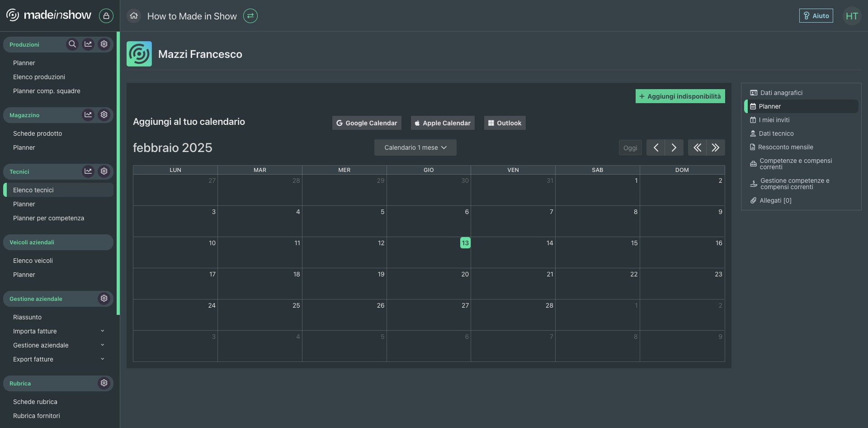Open Rubrica settings gear icon
This screenshot has width=868, height=428.
[104, 383]
